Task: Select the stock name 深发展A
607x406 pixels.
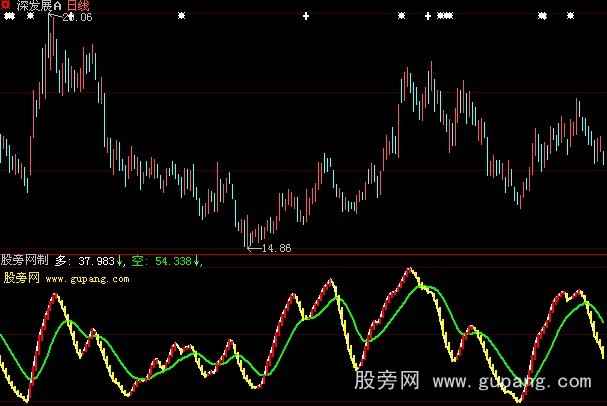Action: click(39, 5)
